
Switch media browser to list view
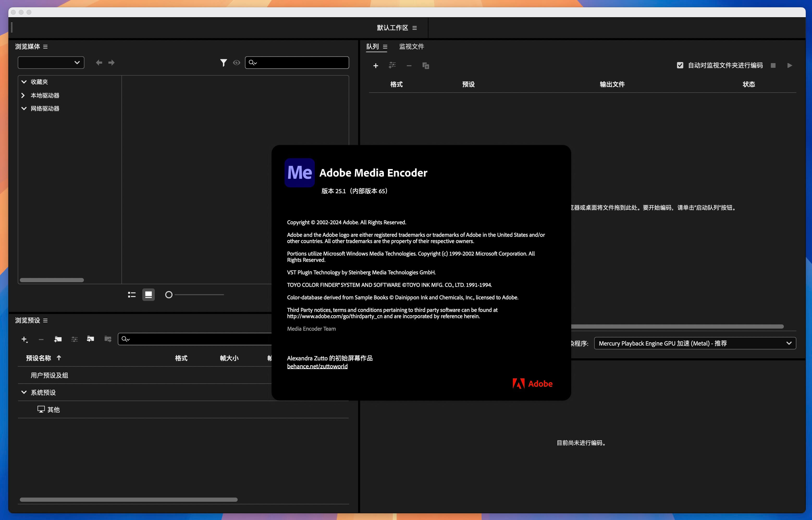(132, 295)
